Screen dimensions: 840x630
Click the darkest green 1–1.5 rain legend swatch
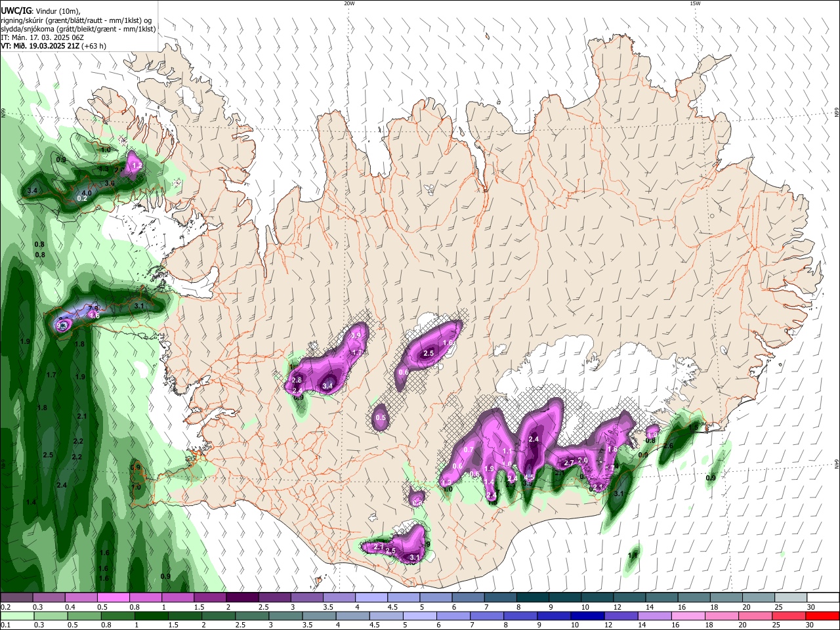pyautogui.click(x=151, y=616)
